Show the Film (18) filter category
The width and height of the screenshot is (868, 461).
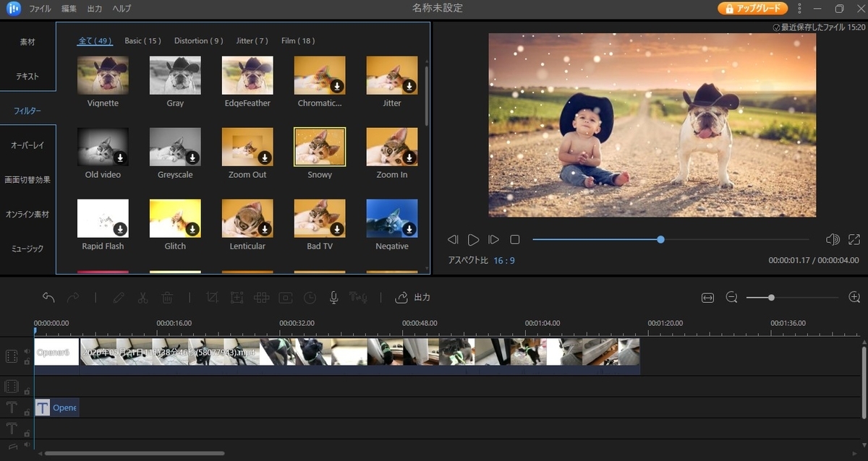[298, 41]
